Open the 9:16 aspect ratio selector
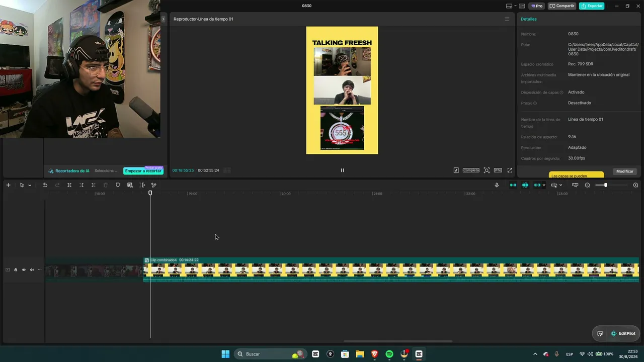Image resolution: width=644 pixels, height=362 pixels. point(498,170)
